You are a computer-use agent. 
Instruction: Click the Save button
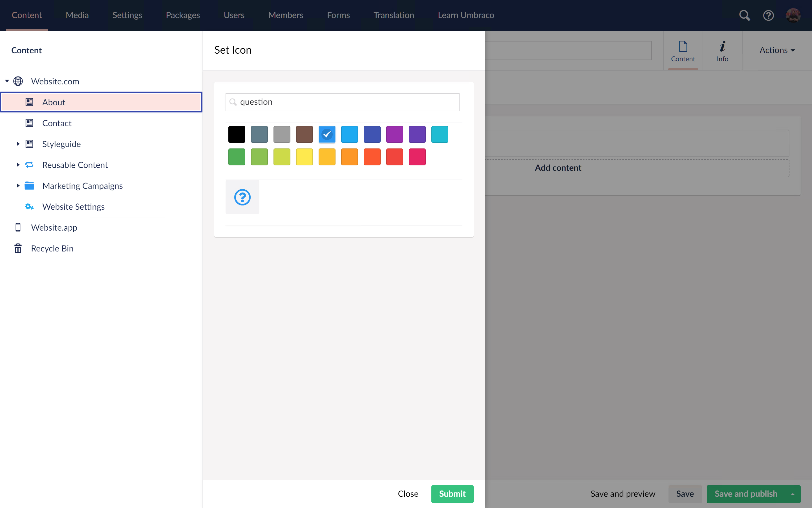(x=685, y=494)
